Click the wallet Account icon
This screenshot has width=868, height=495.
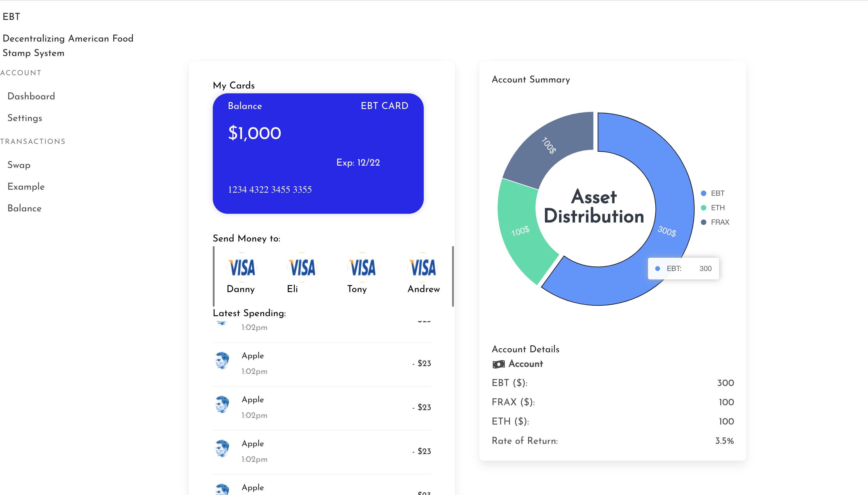498,364
